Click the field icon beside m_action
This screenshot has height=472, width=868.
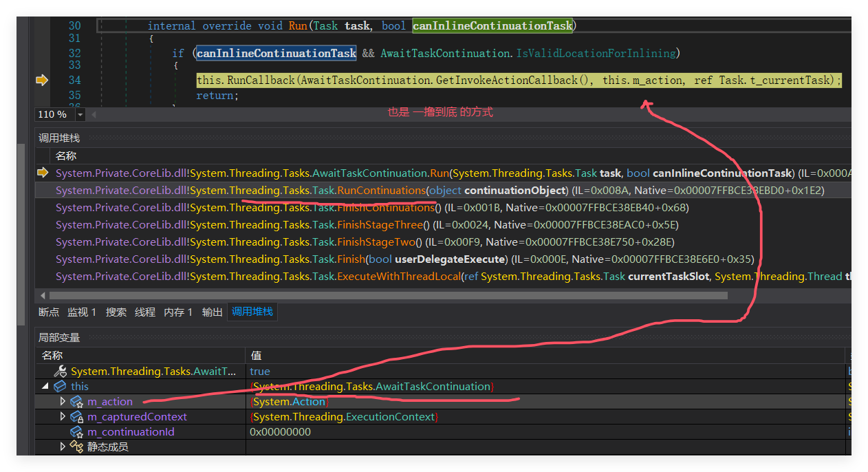[x=76, y=402]
